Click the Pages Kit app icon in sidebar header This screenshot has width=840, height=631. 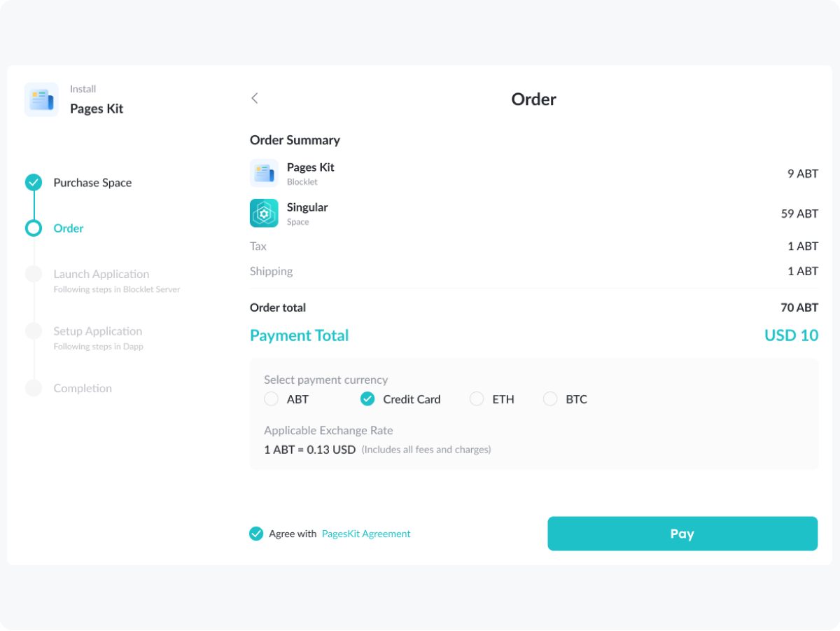41,99
